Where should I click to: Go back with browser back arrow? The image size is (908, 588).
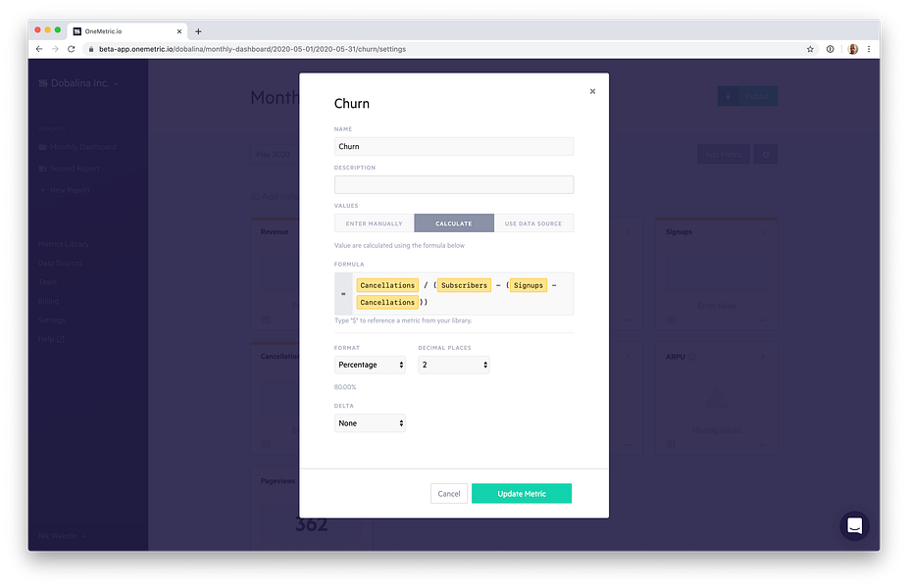[x=39, y=49]
